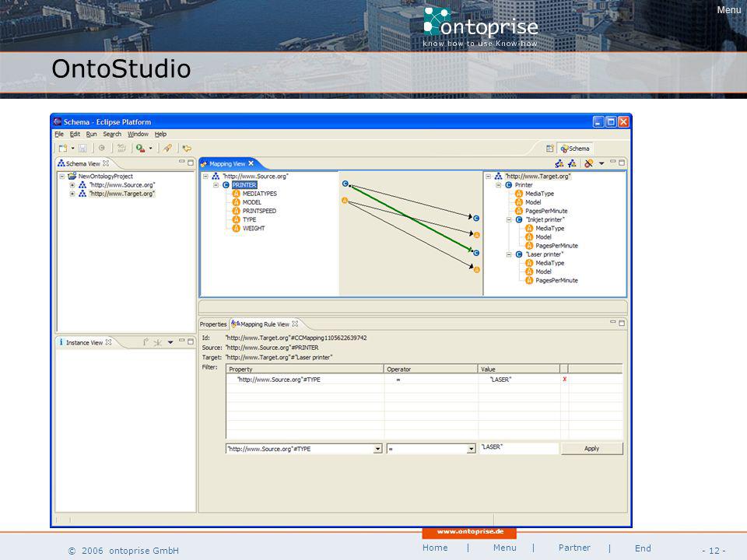Viewport: 747px width, 560px height.
Task: Select Model under "Laser printer"
Action: click(x=543, y=271)
